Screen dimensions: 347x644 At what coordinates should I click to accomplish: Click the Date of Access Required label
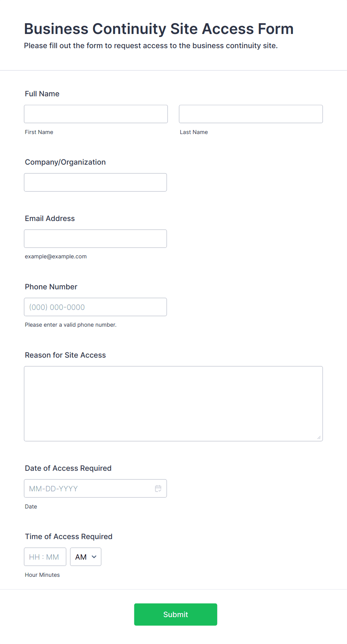(68, 468)
